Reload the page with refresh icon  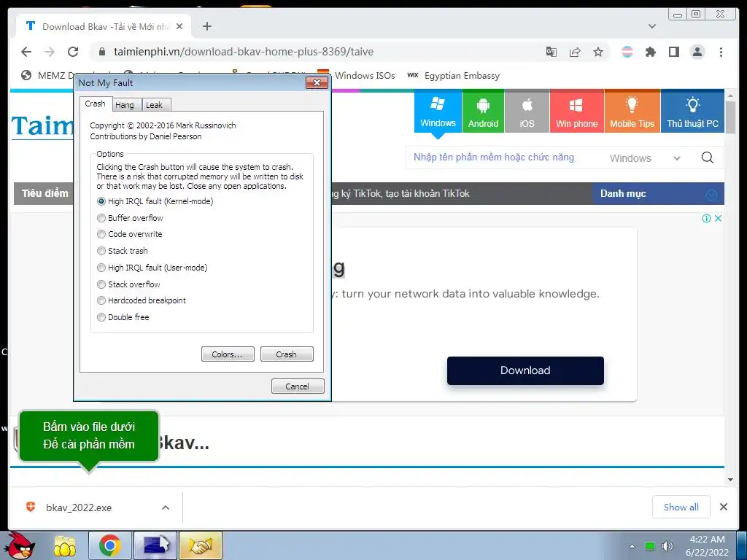click(x=73, y=52)
